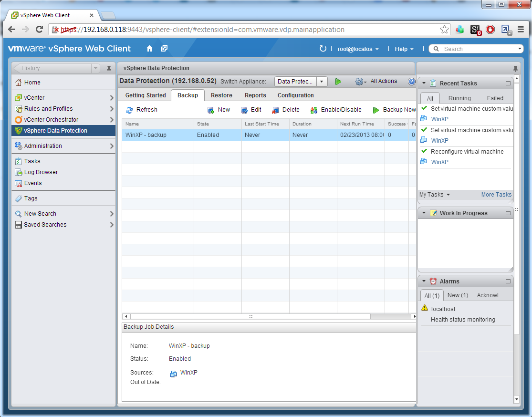532x417 pixels.
Task: Pin the right sidebar with pushpin icon
Action: [515, 69]
